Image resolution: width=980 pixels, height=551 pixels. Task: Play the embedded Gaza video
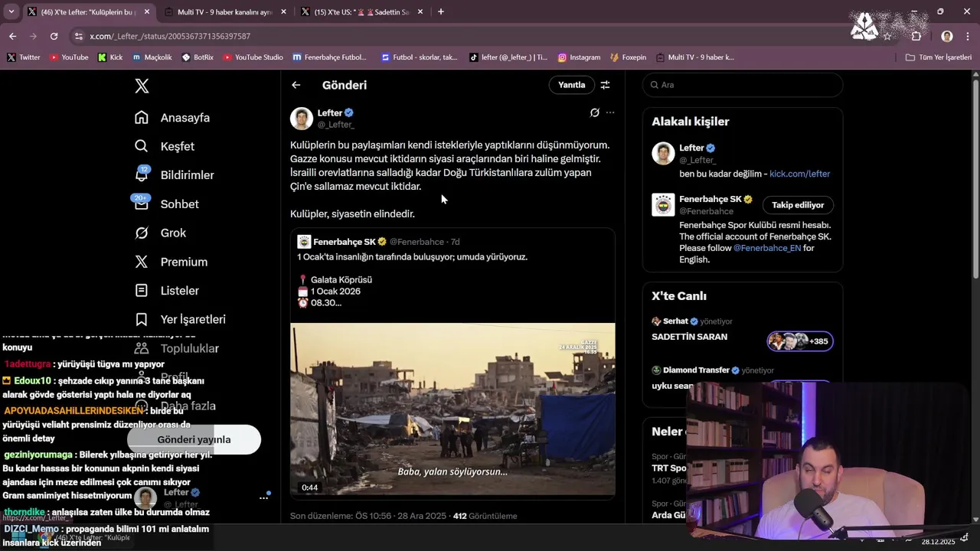452,409
